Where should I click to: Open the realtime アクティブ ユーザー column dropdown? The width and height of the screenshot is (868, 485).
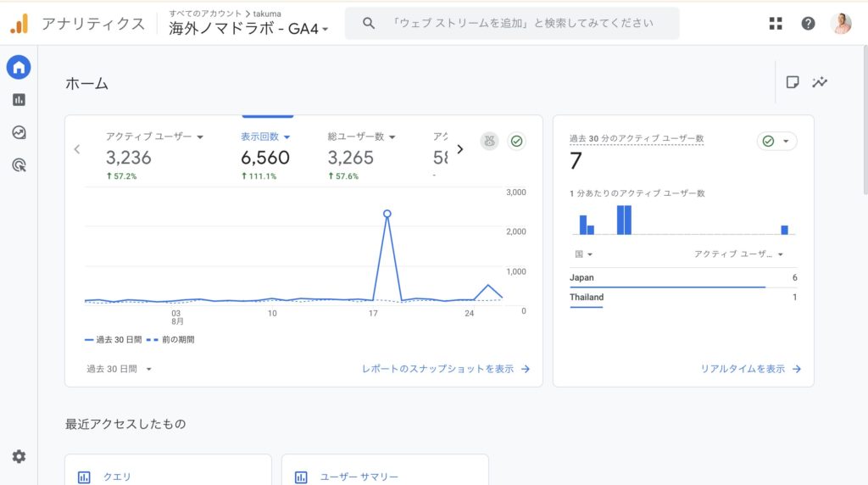pyautogui.click(x=738, y=254)
